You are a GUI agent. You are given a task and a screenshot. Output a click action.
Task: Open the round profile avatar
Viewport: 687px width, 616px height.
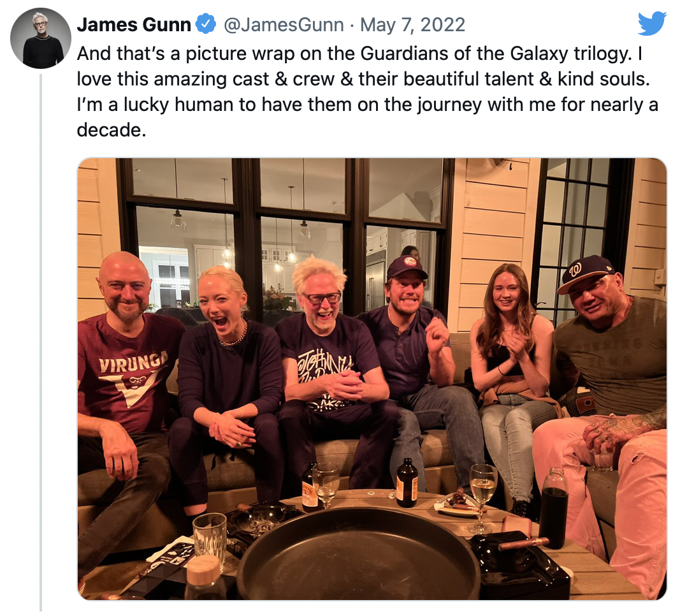pyautogui.click(x=41, y=38)
